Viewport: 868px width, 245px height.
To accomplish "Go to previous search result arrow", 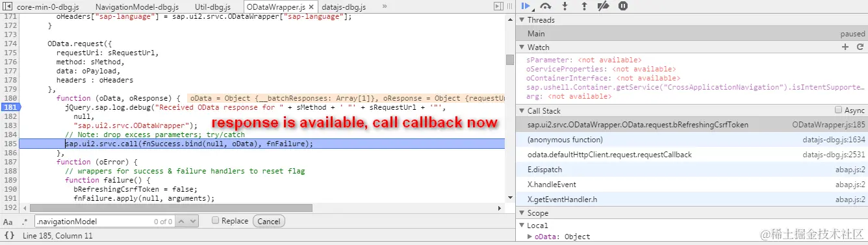I will tap(182, 222).
